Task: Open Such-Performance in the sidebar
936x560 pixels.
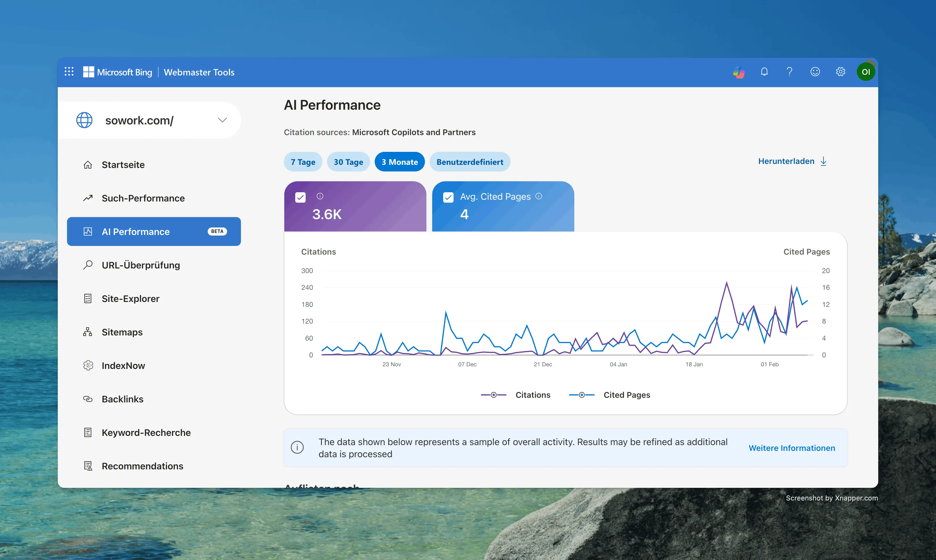Action: [x=143, y=198]
